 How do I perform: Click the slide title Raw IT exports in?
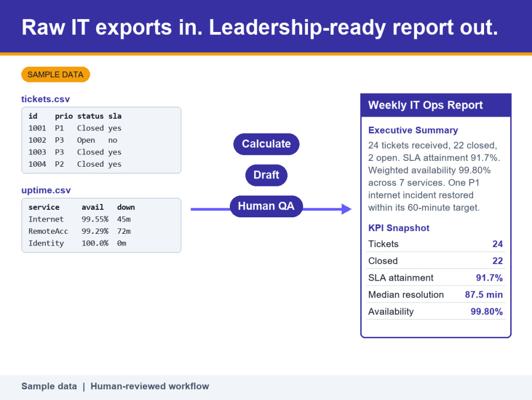click(260, 27)
